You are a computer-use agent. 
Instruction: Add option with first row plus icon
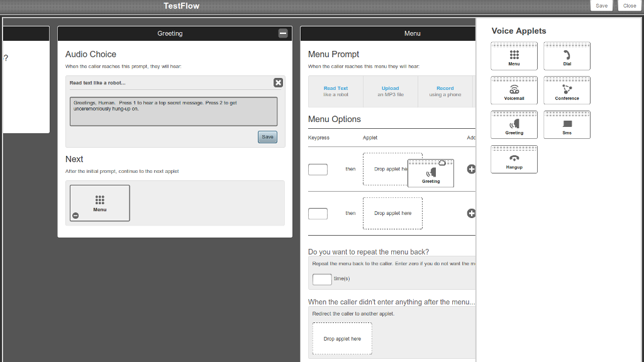click(x=471, y=168)
